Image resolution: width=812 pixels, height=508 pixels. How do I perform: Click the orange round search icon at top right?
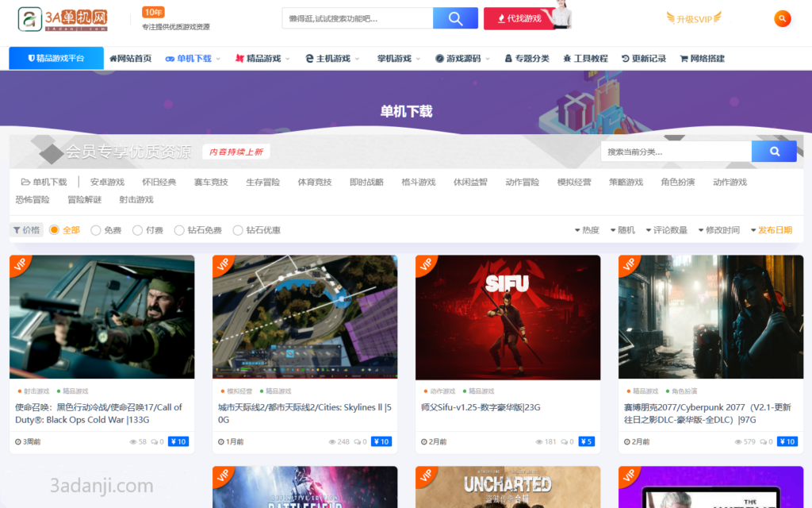tap(782, 19)
